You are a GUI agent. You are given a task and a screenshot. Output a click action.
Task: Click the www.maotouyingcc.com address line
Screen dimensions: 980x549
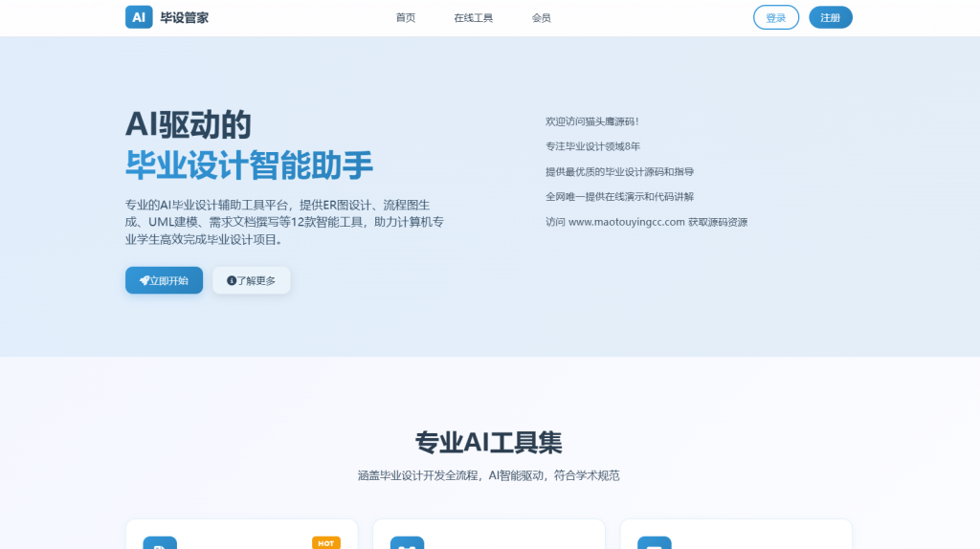(646, 222)
